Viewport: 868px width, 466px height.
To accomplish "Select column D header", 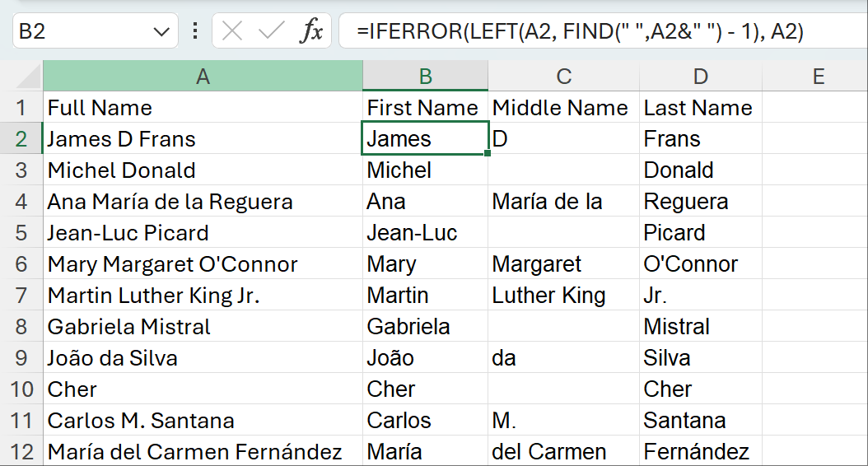I will 700,77.
